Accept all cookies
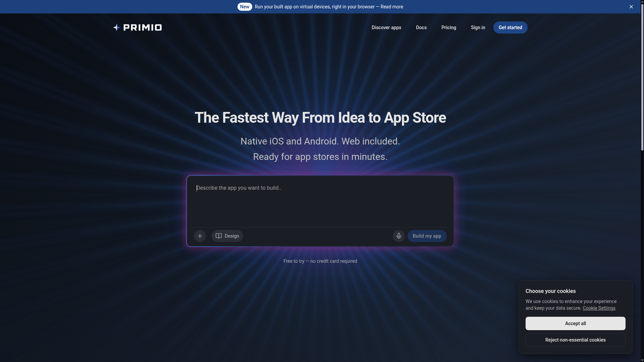 (x=576, y=323)
